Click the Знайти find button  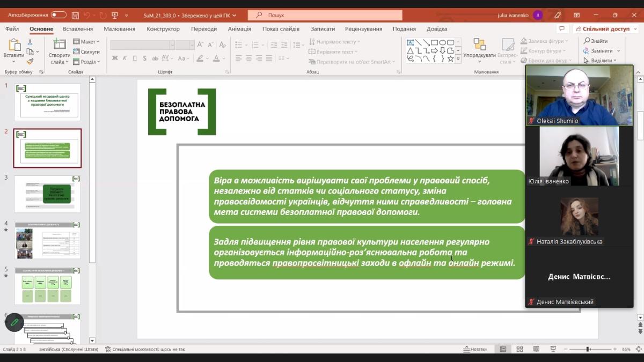[596, 41]
